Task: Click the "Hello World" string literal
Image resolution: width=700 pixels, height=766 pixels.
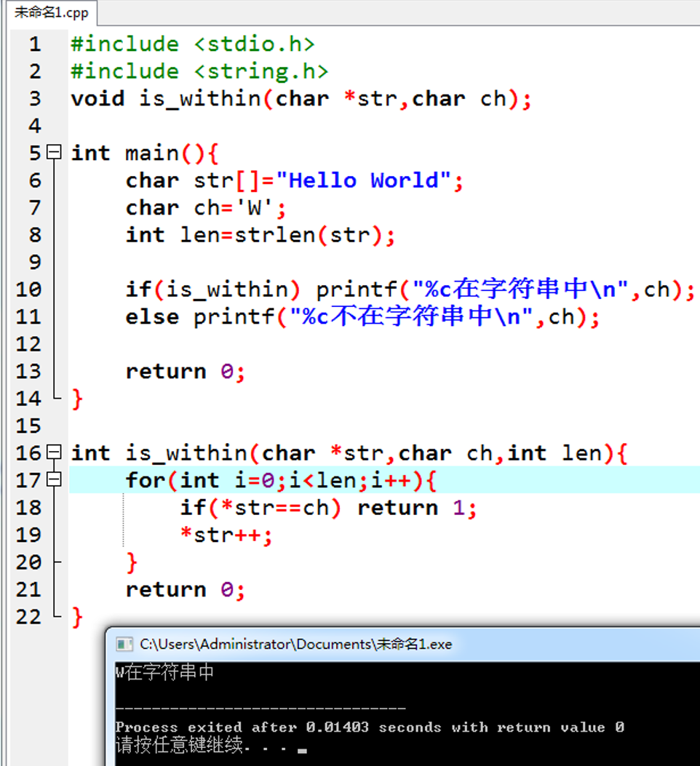Action: pyautogui.click(x=363, y=180)
